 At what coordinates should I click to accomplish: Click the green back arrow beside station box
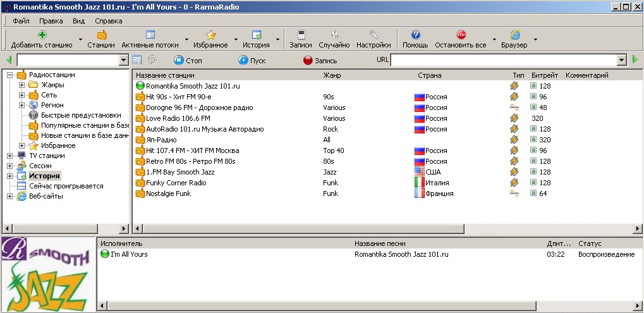tap(9, 60)
